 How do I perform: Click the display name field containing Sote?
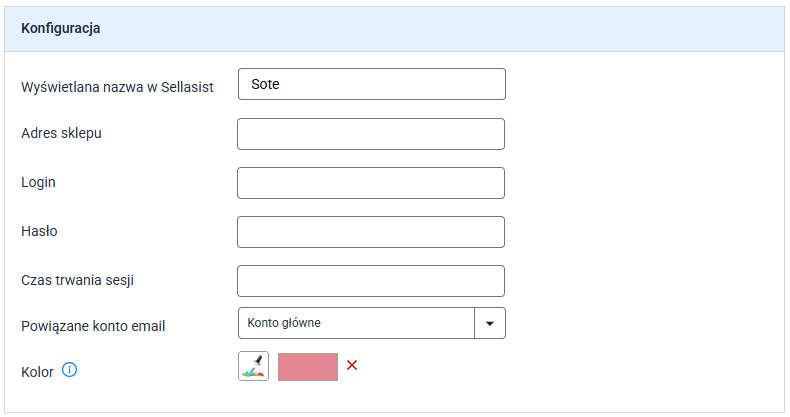(372, 85)
